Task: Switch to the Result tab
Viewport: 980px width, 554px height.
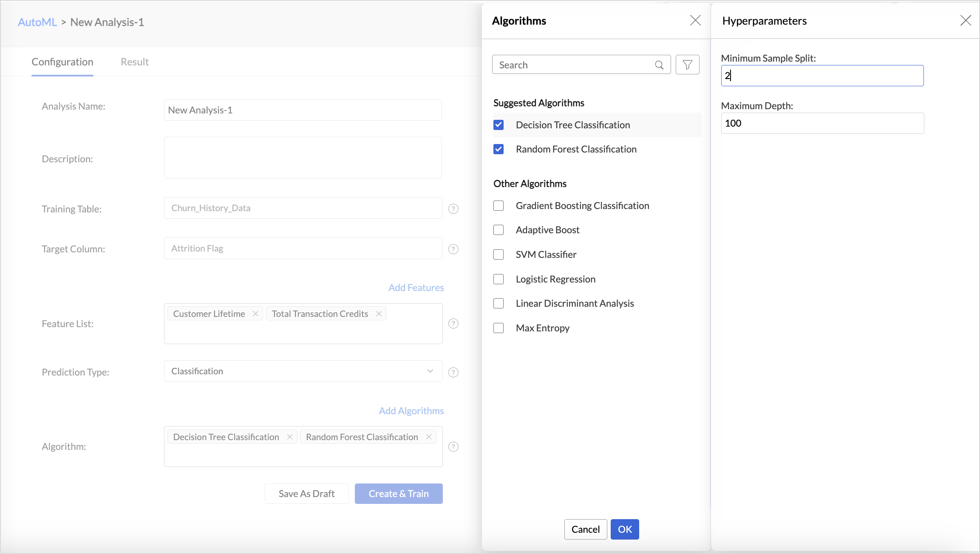Action: coord(135,62)
